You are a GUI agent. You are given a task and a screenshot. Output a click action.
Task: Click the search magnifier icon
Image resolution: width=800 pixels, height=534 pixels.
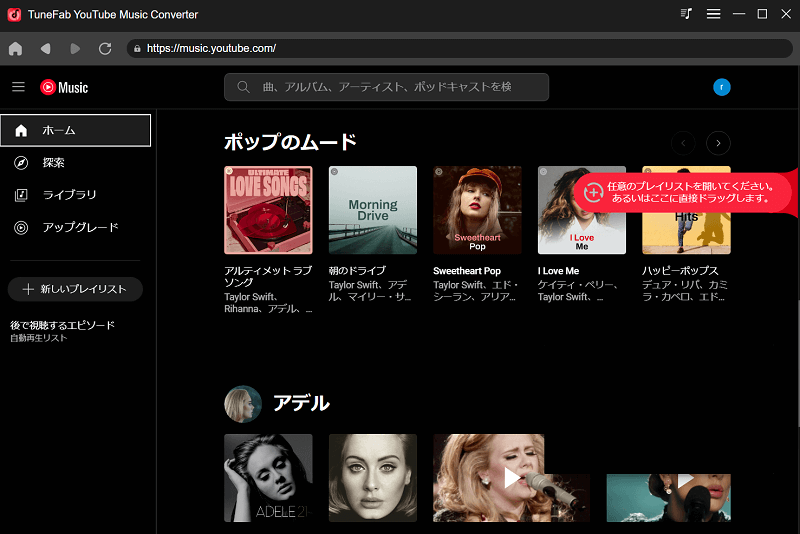click(243, 87)
